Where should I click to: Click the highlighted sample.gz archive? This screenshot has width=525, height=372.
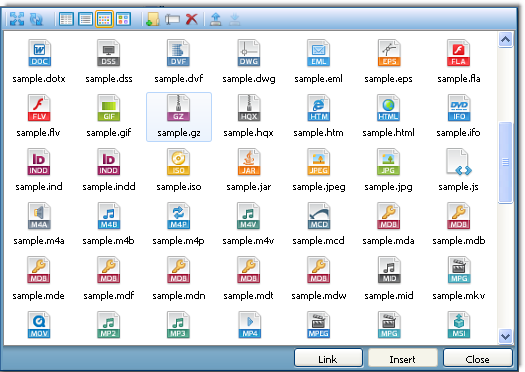179,117
